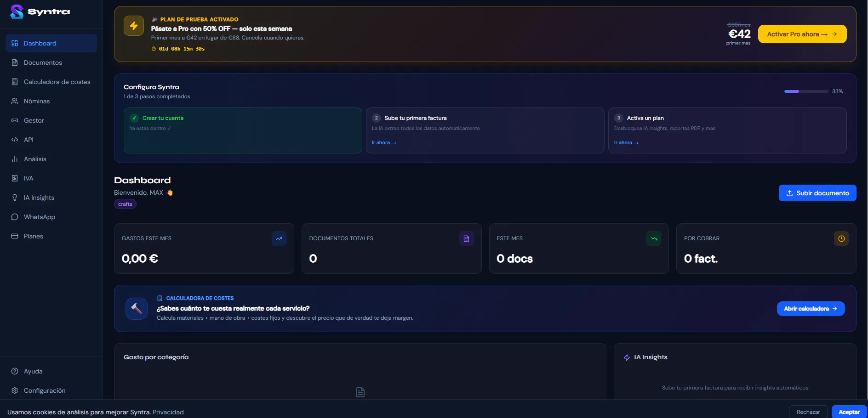This screenshot has height=418, width=868.
Task: Click Ir ahora under Sube tu primera factura
Action: pyautogui.click(x=384, y=143)
